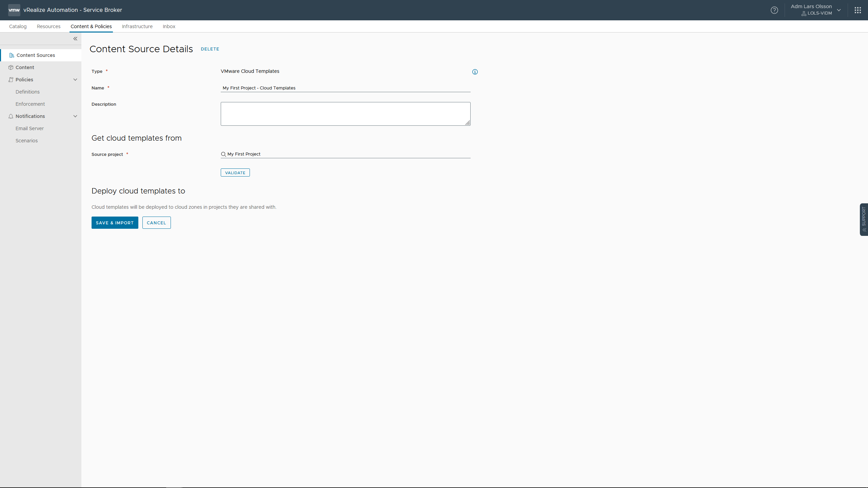
Task: Collapse the Notifications section chevron
Action: pyautogui.click(x=75, y=116)
